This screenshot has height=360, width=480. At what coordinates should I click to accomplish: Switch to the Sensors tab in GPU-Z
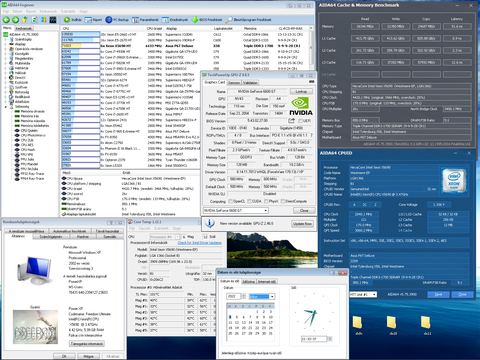[x=234, y=83]
